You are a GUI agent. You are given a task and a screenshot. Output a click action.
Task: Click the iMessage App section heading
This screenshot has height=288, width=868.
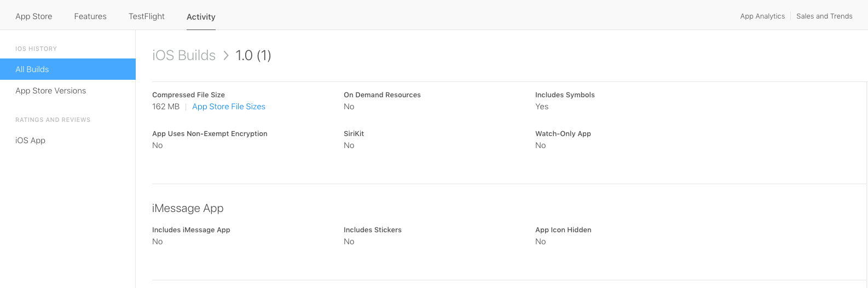[x=188, y=208]
